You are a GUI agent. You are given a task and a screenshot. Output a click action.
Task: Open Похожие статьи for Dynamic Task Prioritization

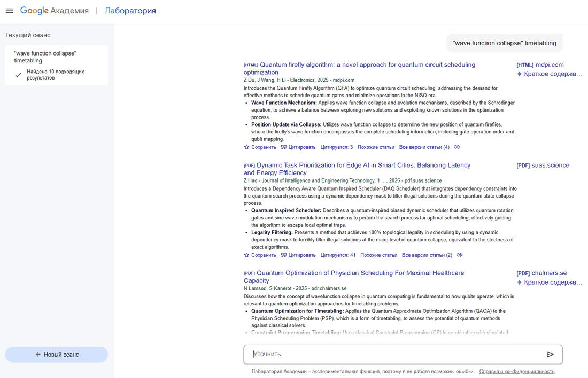379,255
